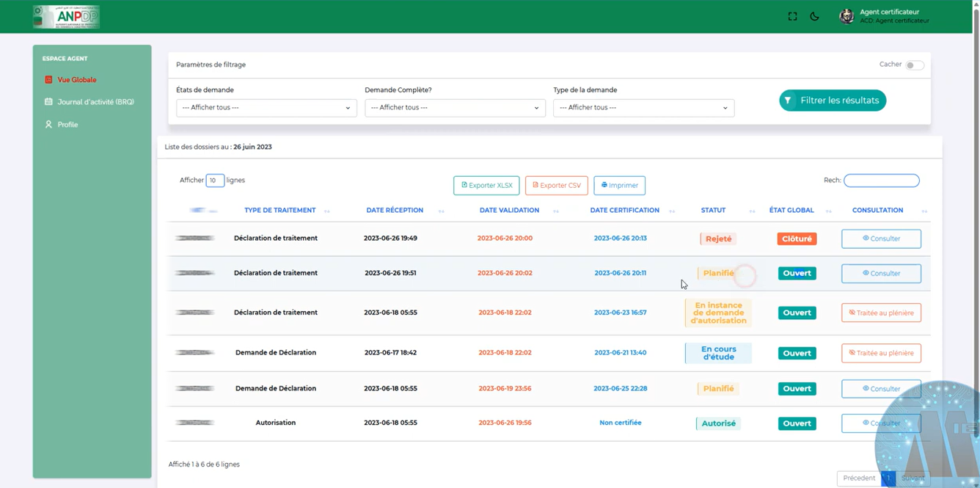Sort by Type de Traitement column arrows
Viewport: 980px width, 488px height.
click(327, 211)
